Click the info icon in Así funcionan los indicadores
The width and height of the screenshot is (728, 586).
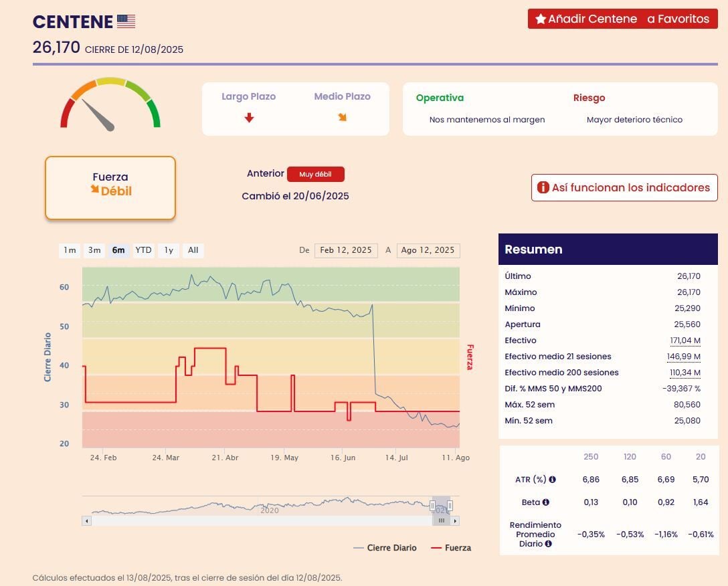click(x=543, y=187)
